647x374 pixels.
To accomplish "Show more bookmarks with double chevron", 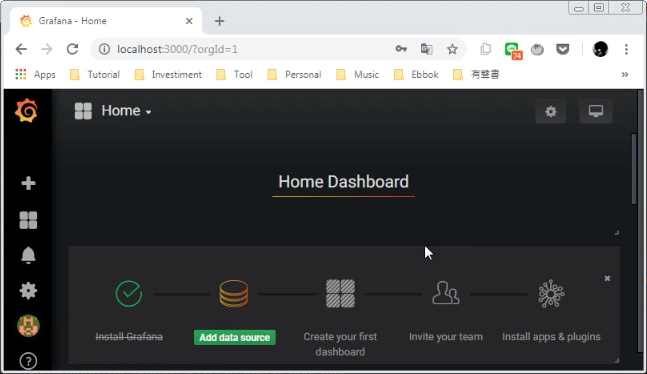I will pyautogui.click(x=625, y=74).
